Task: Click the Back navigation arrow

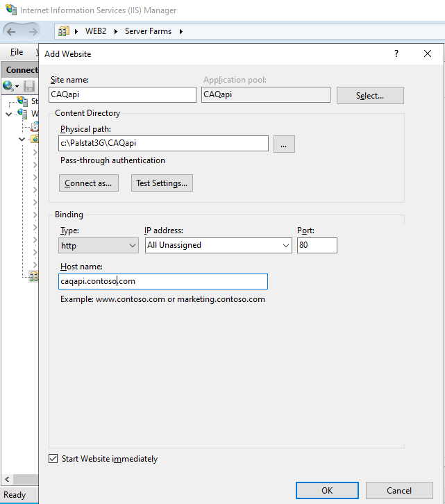Action: coord(11,31)
